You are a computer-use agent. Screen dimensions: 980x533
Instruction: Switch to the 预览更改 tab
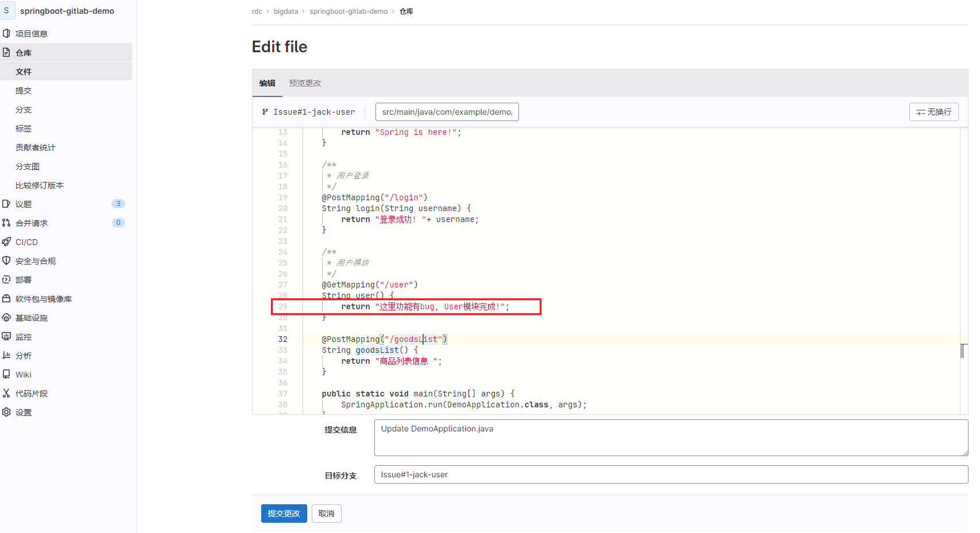(305, 83)
